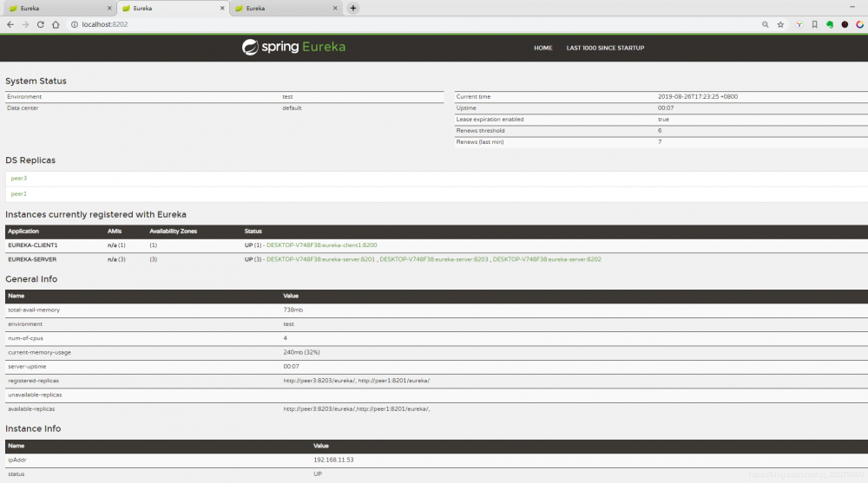
Task: Open the peer3 replica link
Action: tap(19, 178)
